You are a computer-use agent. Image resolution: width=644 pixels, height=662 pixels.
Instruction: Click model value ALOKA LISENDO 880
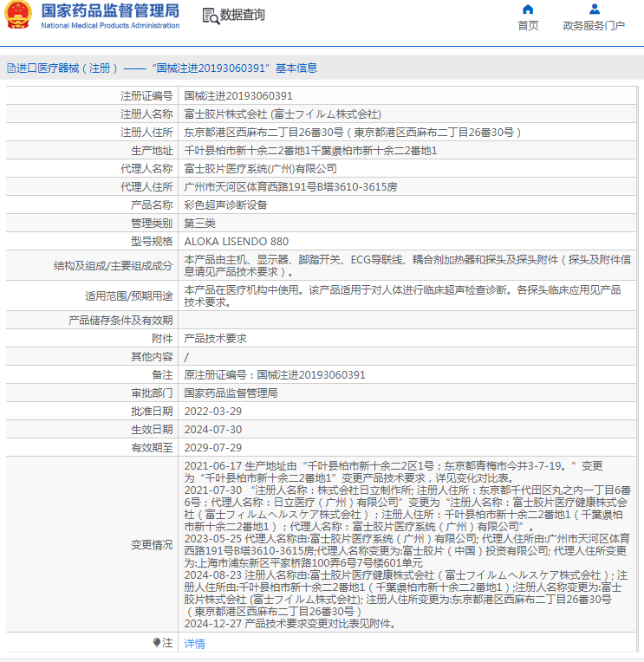point(237,241)
